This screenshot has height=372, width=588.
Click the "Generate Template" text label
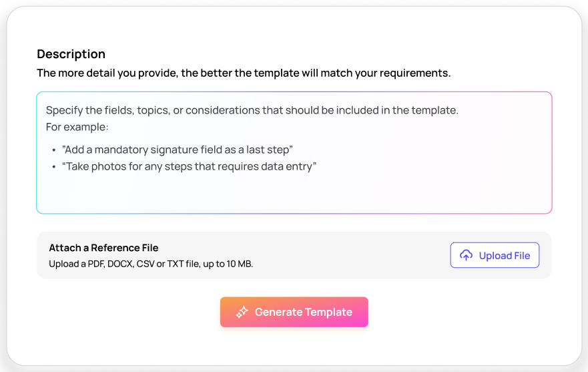click(x=303, y=312)
